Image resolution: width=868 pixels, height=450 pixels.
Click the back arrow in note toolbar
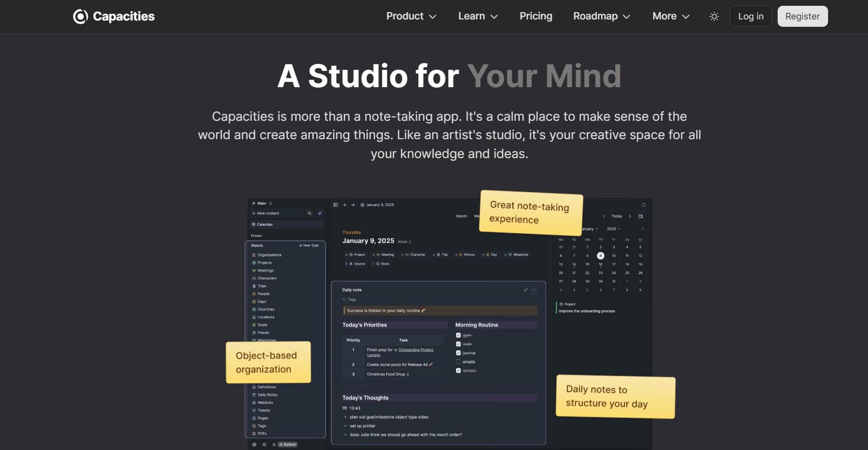pos(345,205)
